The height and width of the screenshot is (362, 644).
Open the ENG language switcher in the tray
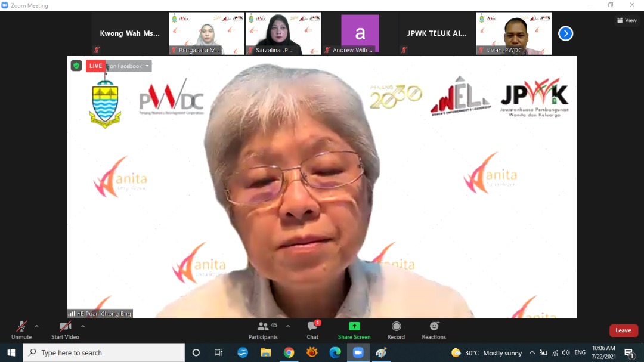[x=580, y=352]
